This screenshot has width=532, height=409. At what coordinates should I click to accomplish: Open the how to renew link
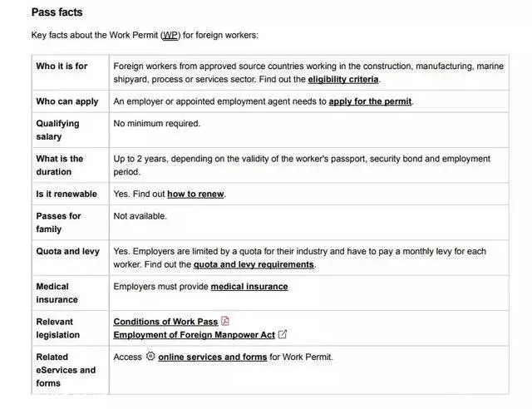pos(195,195)
